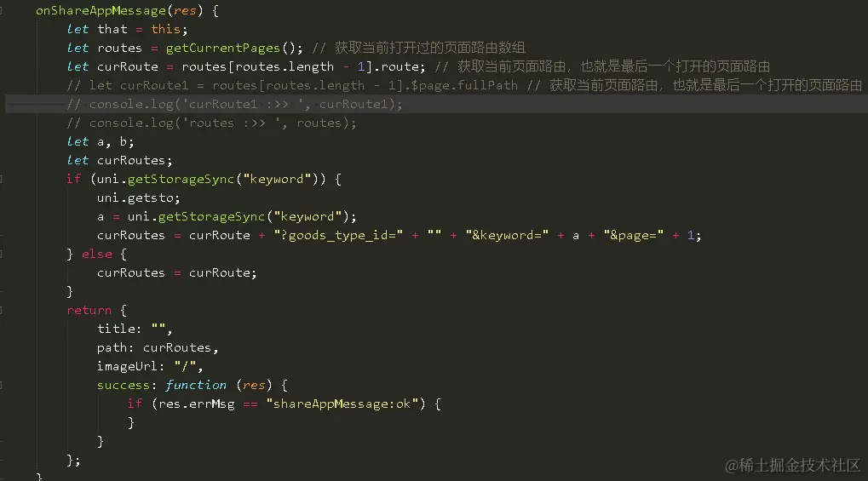Screen dimensions: 868x481
Task: Click the res parameter of onShareAppMessage
Action: [x=185, y=10]
